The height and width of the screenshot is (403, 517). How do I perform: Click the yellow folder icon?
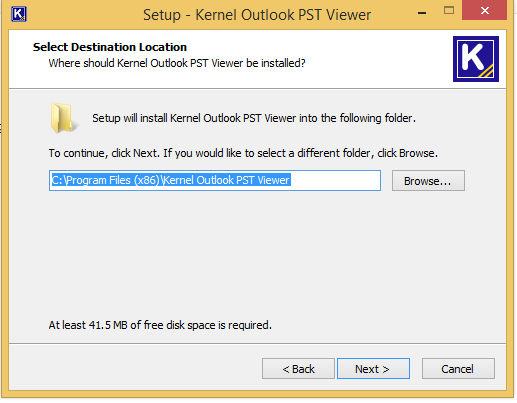tap(63, 118)
